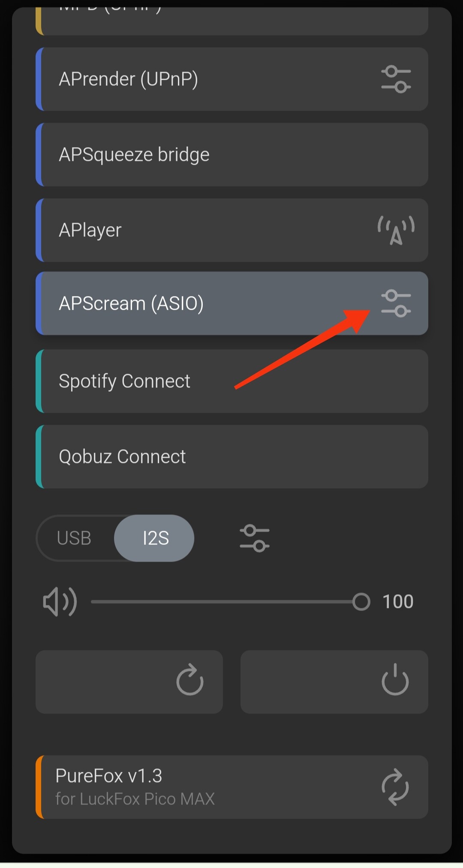Image resolution: width=463 pixels, height=868 pixels.
Task: Open APScream (ASIO) settings sliders icon
Action: click(x=396, y=303)
